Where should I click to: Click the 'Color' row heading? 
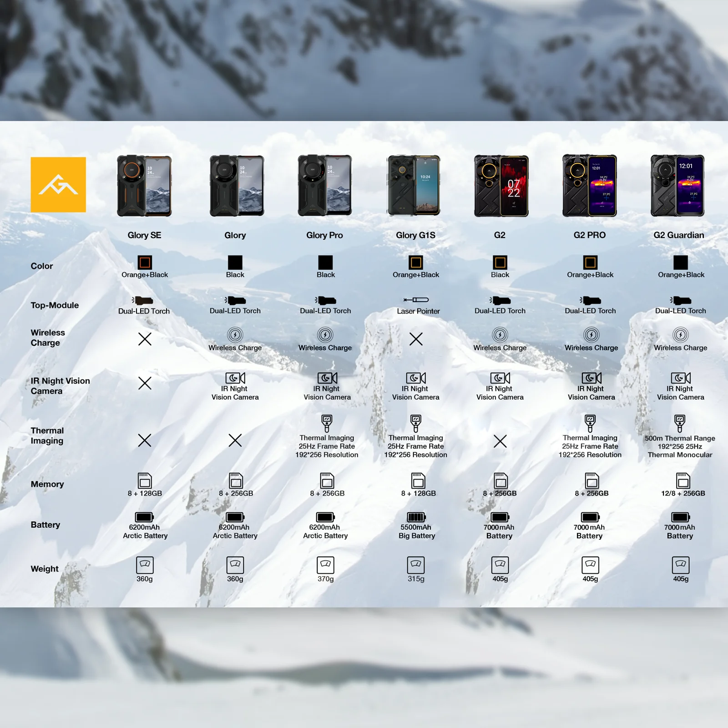click(42, 266)
